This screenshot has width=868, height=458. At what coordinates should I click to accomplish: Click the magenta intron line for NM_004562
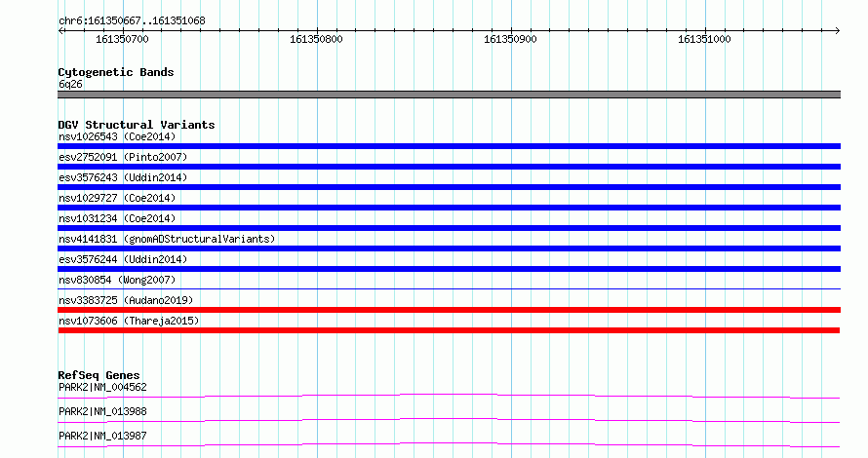coord(449,396)
